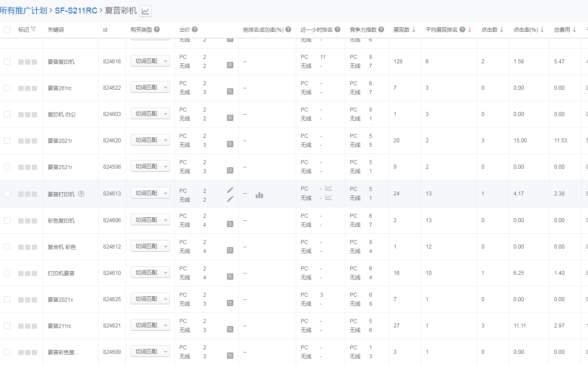Screen dimensions: 588x365
Task: Sort by 展现数 column header
Action: tap(405, 29)
